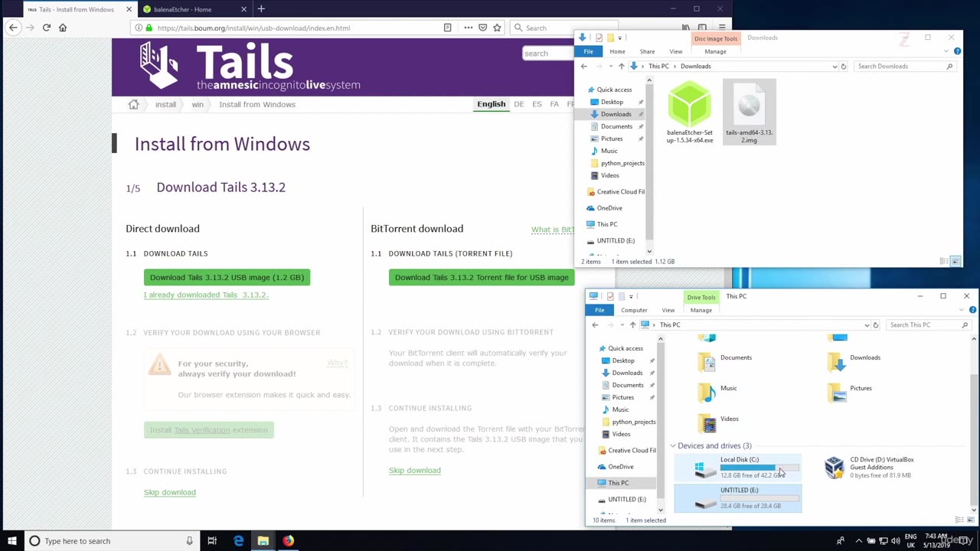Image resolution: width=980 pixels, height=551 pixels.
Task: Collapse Devices and drives group
Action: [x=673, y=445]
